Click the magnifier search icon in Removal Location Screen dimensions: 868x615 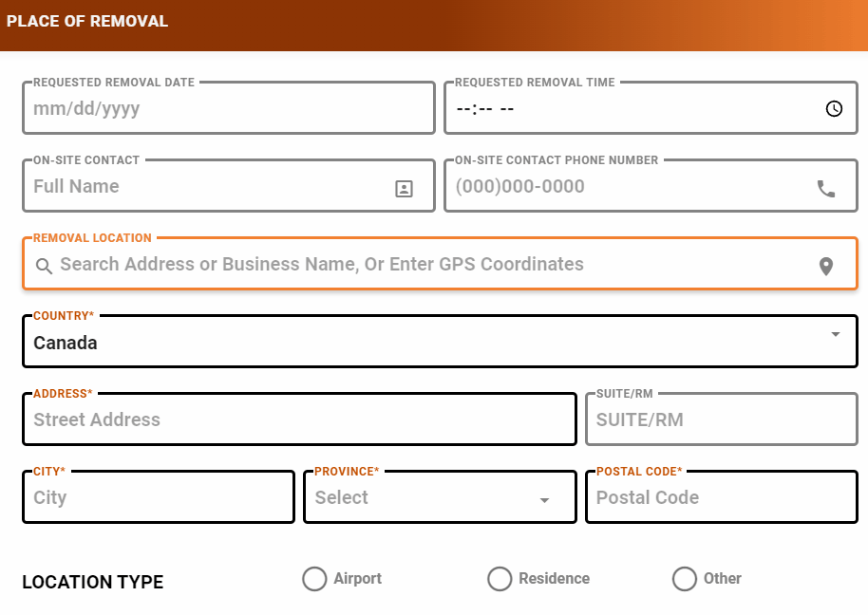pyautogui.click(x=44, y=267)
